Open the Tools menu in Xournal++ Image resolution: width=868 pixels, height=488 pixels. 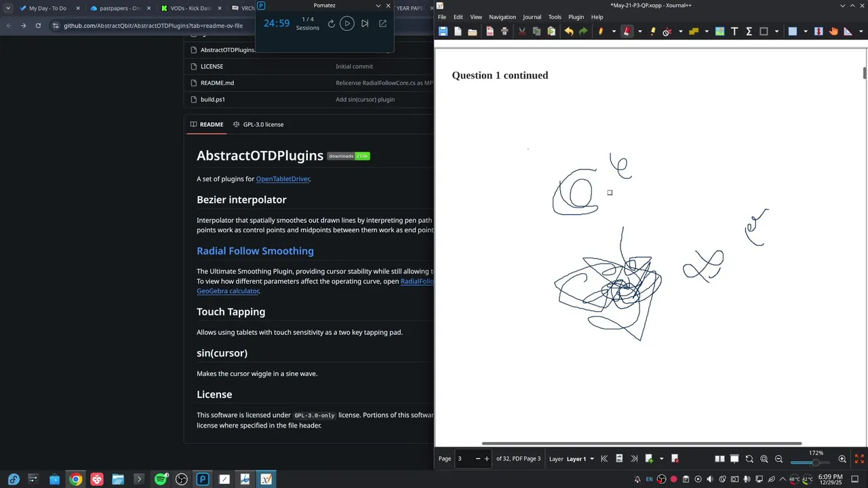pos(555,17)
